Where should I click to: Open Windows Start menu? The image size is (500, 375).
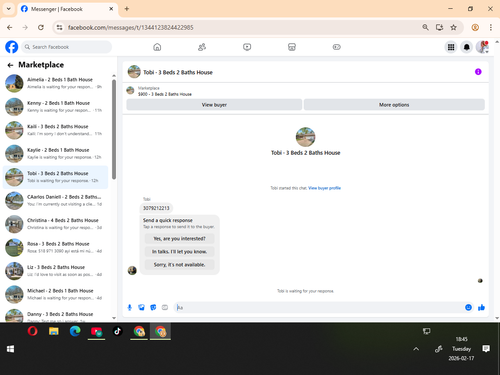[10, 349]
